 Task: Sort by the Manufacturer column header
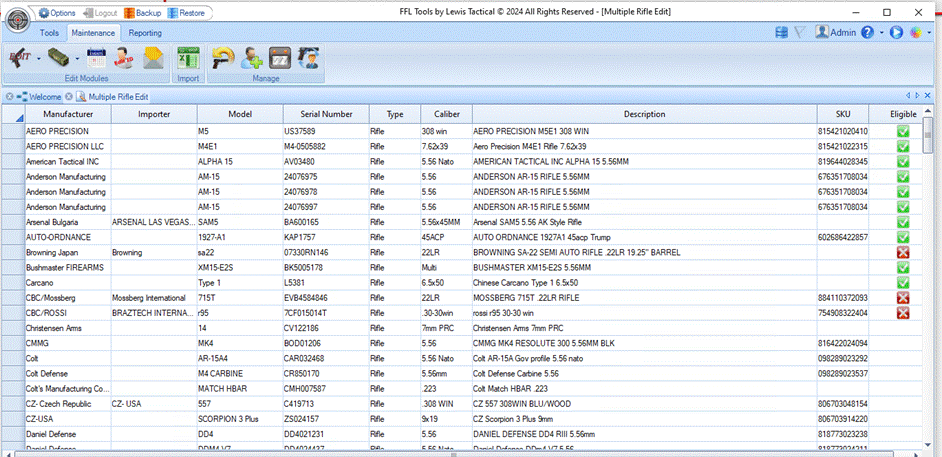tap(68, 114)
